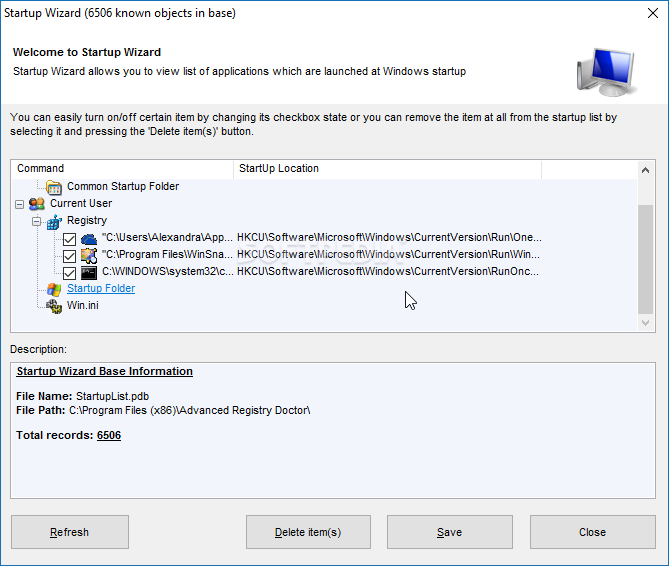
Task: Click the vertical scrollbar thumb in list
Action: point(646,259)
